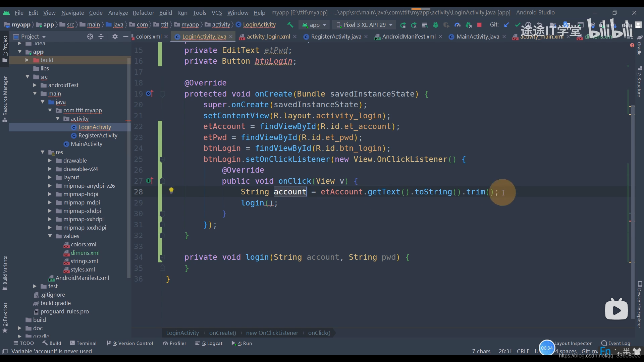Screen dimensions: 644x362
Task: Close the LoginActivity.java tab
Action: tap(231, 37)
